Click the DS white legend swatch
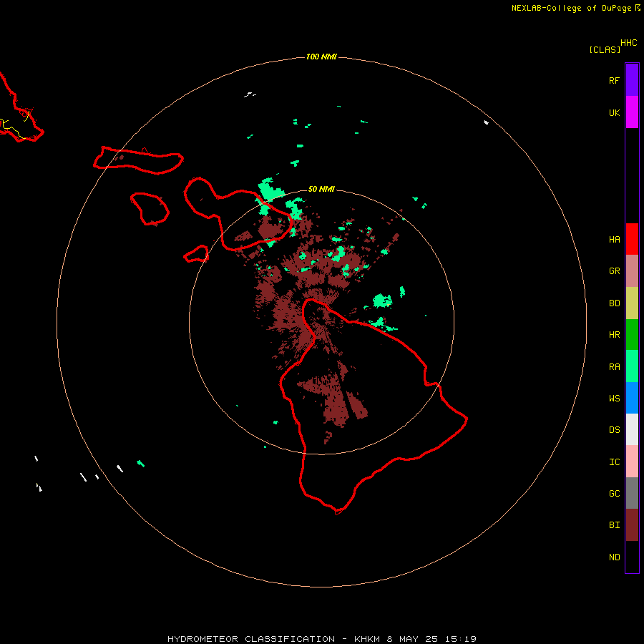Screen dimensions: 644x644 tap(632, 429)
